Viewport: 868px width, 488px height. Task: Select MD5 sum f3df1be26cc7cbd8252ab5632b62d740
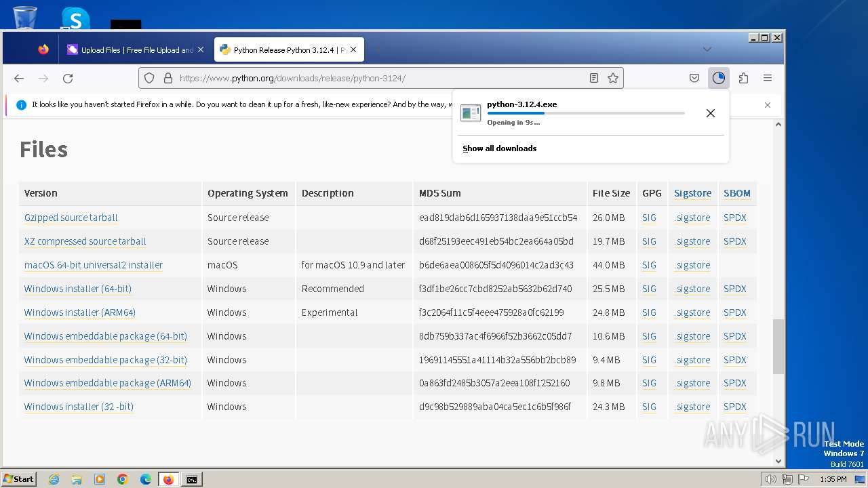point(496,289)
